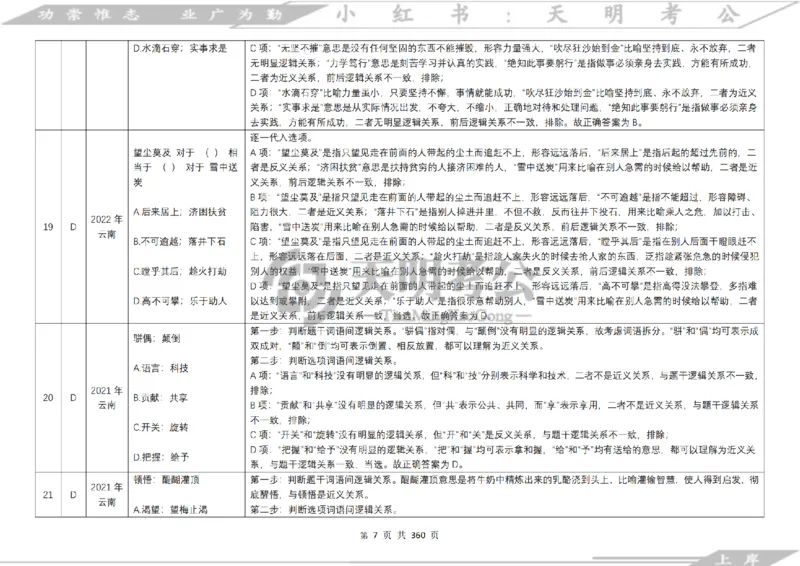
Task: Select option "B.贡献:共享"
Action: click(161, 398)
